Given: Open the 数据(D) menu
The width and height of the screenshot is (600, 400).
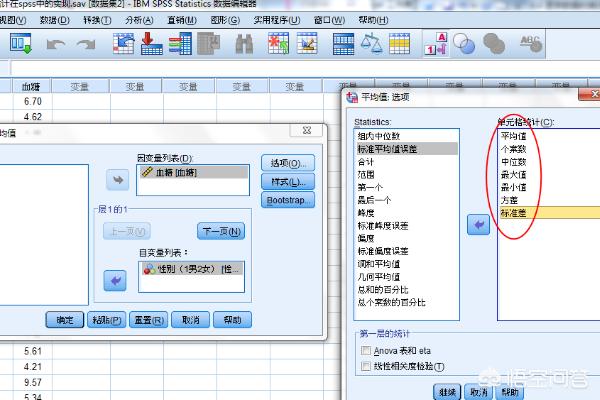Looking at the screenshot, I should 55,20.
